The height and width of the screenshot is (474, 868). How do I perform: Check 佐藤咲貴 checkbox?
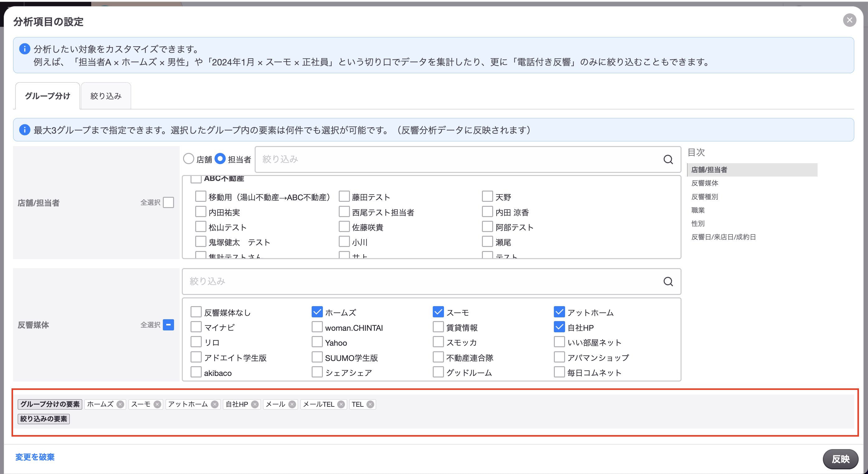[344, 226]
